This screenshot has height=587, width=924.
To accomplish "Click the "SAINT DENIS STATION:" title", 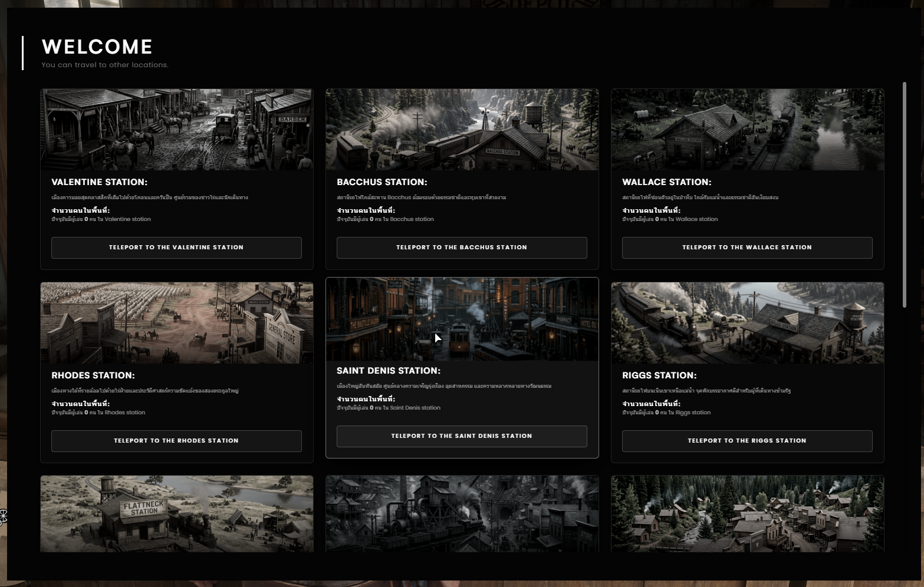I will click(389, 371).
